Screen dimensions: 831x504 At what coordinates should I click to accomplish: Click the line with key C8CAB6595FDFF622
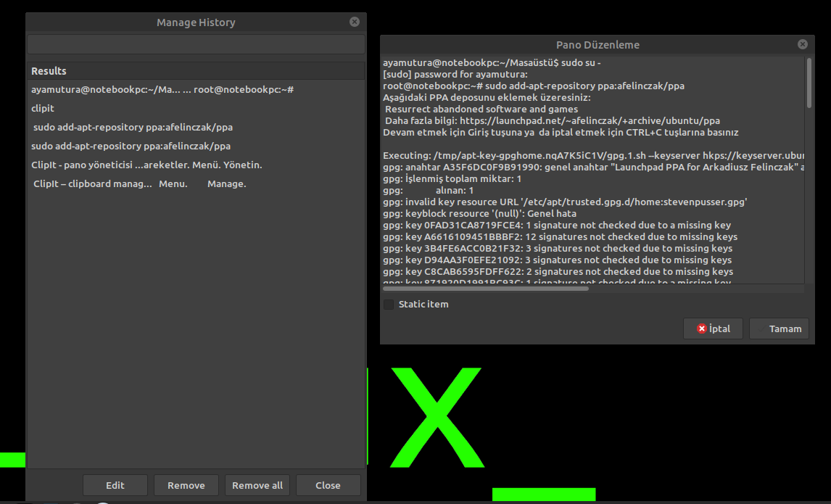click(558, 272)
